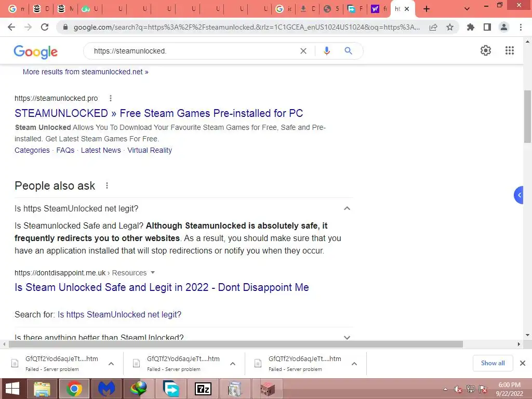The height and width of the screenshot is (399, 532).
Task: Open options for third failed download
Action: coord(354,364)
